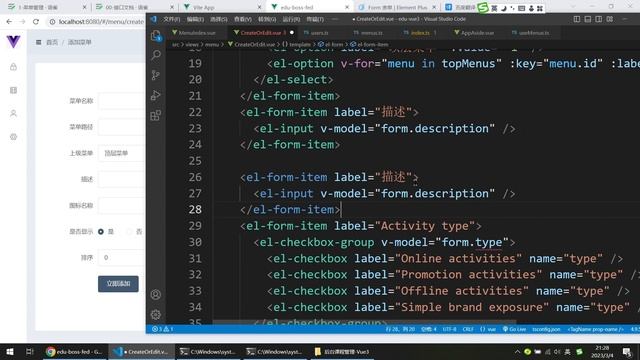
Task: Click CRLF line ending in status bar
Action: 468,329
